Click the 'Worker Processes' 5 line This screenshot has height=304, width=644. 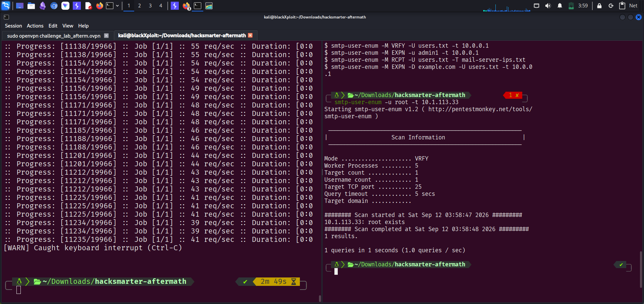click(x=371, y=166)
